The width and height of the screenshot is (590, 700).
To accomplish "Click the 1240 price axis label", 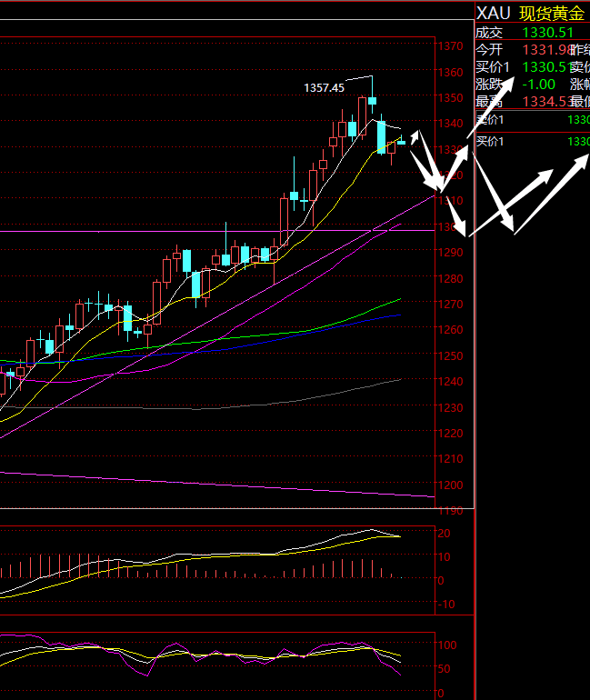I will pos(450,382).
